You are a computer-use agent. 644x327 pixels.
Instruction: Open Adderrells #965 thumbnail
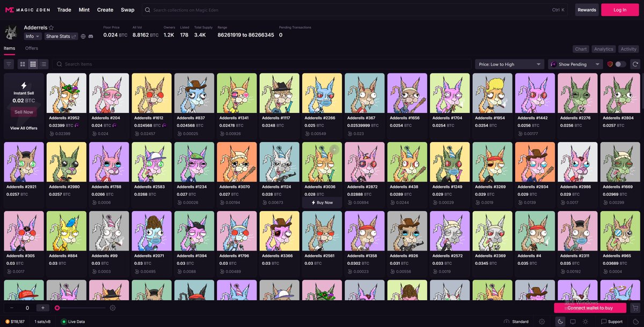[x=620, y=231]
